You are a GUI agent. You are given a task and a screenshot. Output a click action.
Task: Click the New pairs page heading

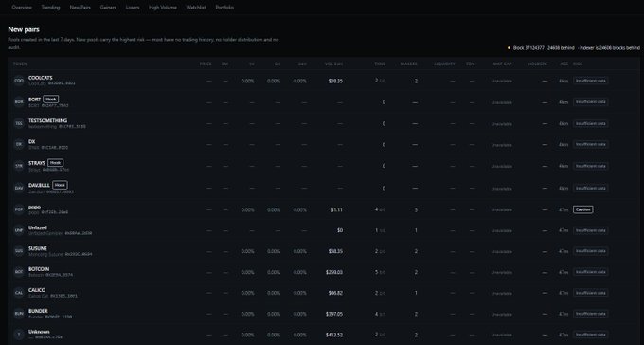(x=24, y=29)
